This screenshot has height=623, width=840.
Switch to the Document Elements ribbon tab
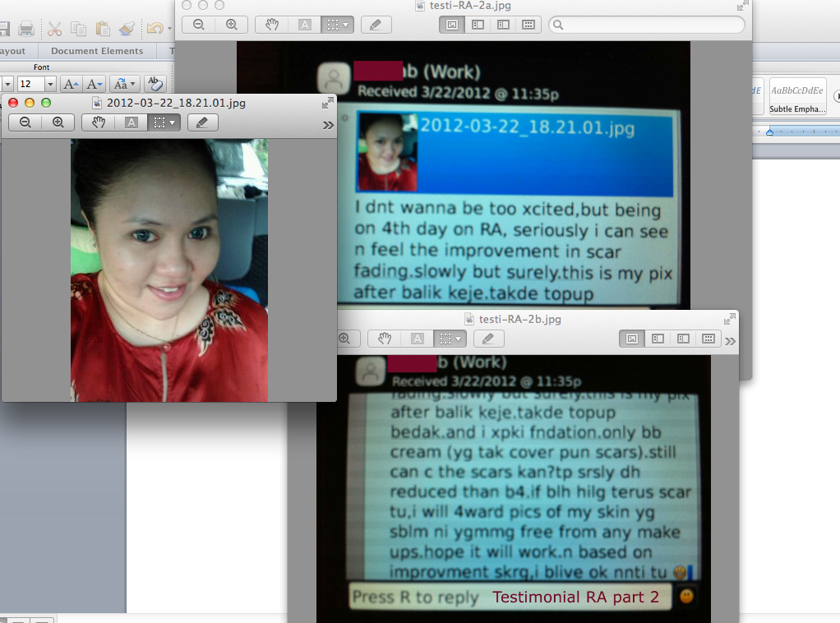(x=97, y=50)
